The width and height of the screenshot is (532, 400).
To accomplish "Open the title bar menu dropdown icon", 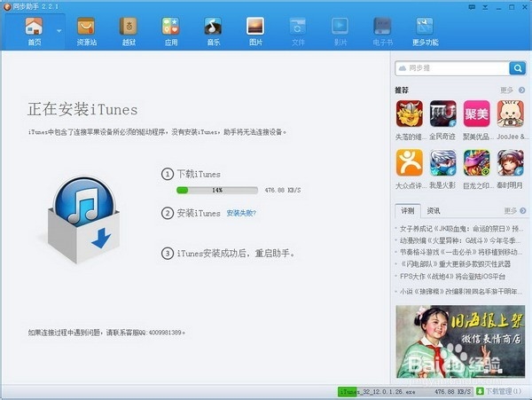I will [x=485, y=7].
